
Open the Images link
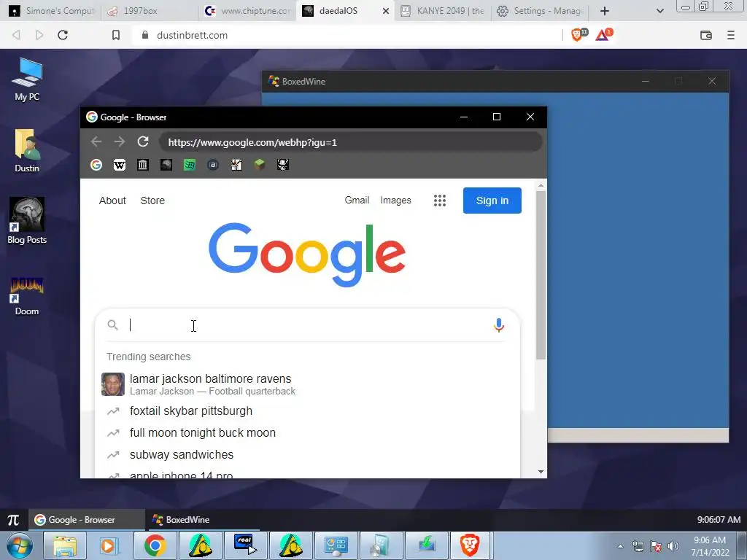pos(395,200)
